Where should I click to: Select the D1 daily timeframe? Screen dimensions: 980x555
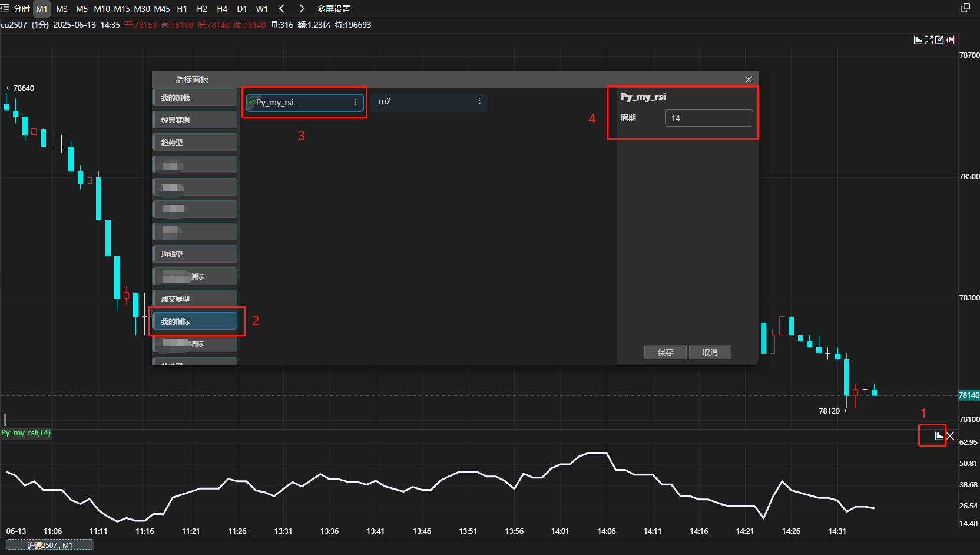242,9
